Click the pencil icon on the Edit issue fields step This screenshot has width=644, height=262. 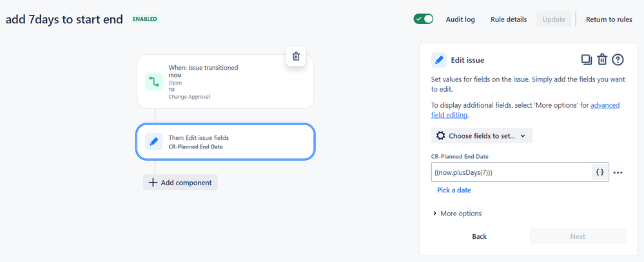point(153,141)
